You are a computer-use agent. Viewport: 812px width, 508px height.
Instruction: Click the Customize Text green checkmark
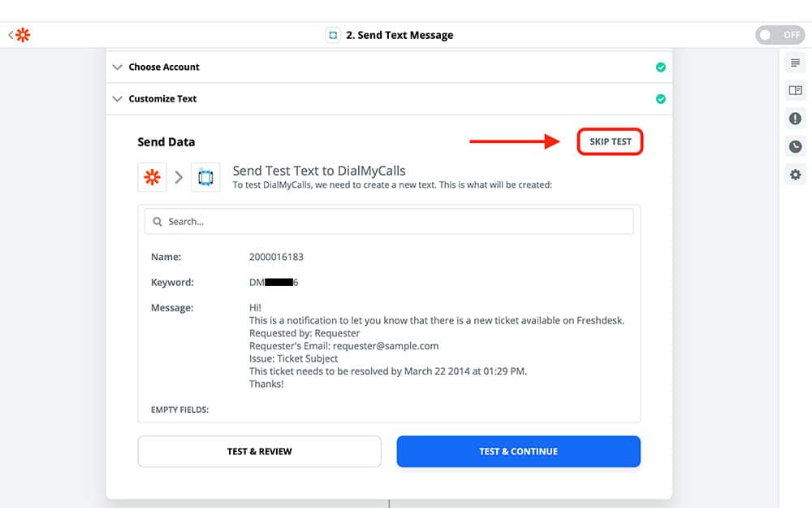tap(660, 99)
